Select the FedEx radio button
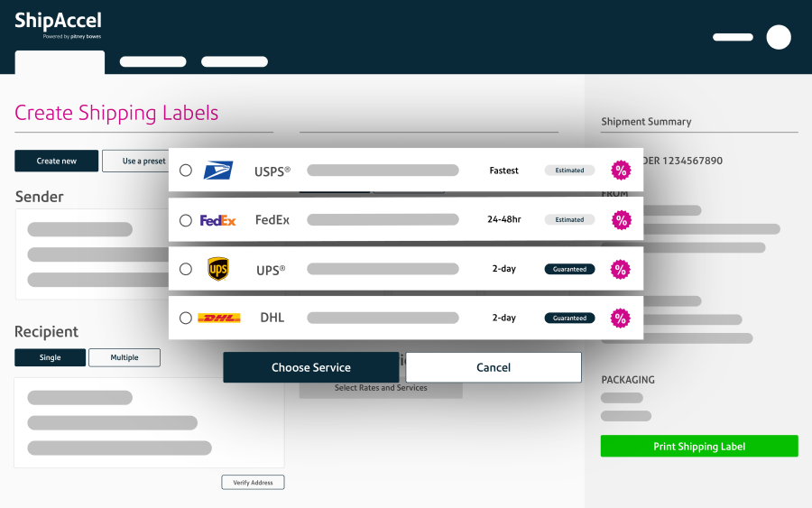The image size is (812, 508). (185, 220)
